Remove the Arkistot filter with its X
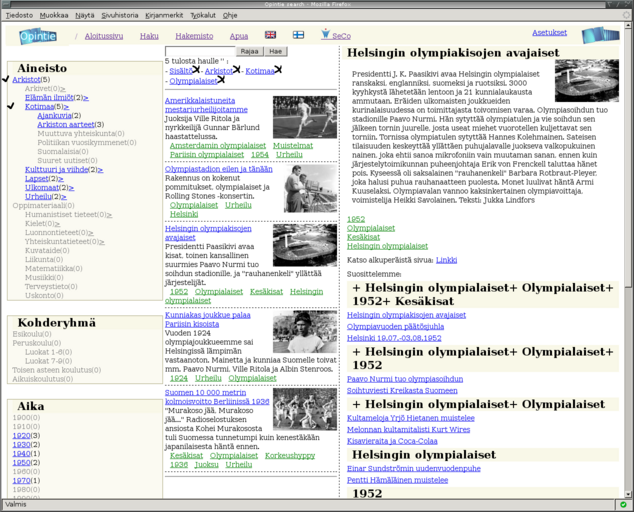The width and height of the screenshot is (634, 512). tap(237, 70)
